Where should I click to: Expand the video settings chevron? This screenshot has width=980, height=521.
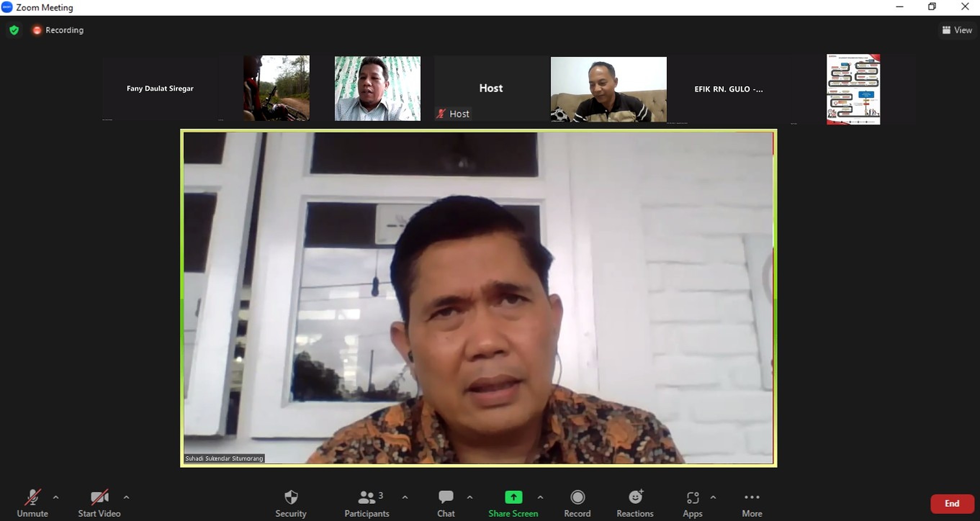click(126, 497)
